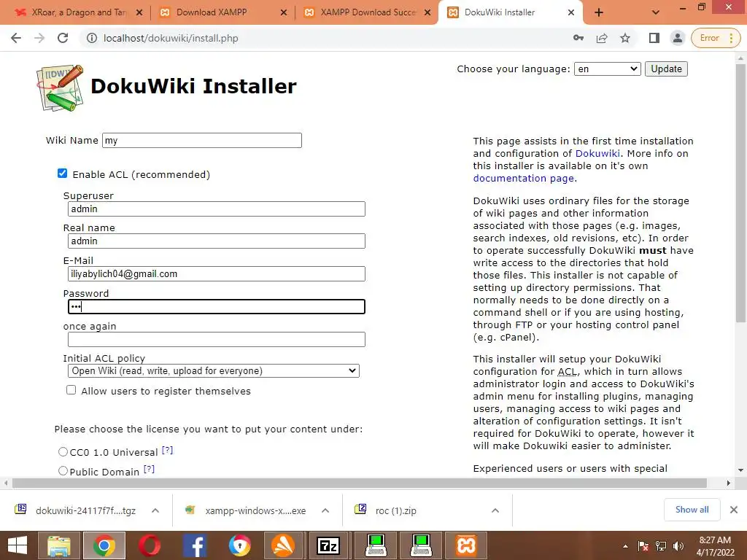
Task: Click the browser back arrow
Action: coord(16,38)
